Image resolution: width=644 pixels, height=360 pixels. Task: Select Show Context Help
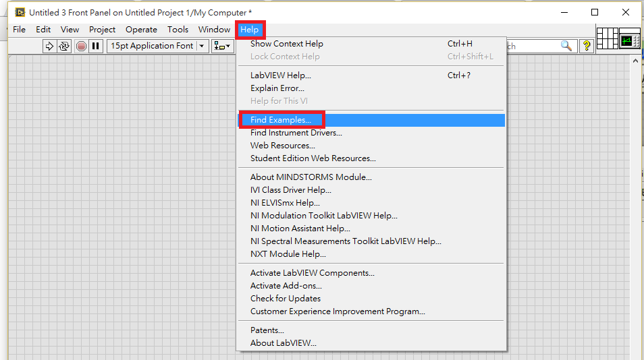pos(371,44)
